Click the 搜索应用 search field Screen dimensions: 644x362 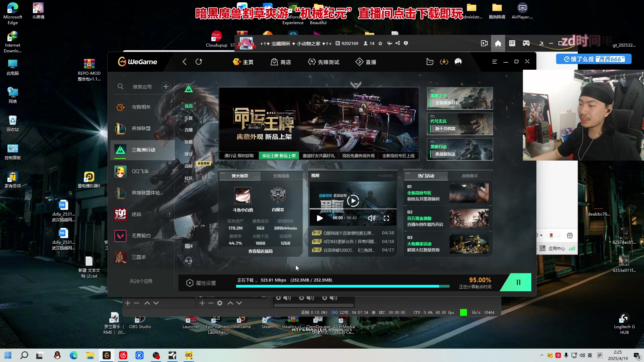pos(142,87)
